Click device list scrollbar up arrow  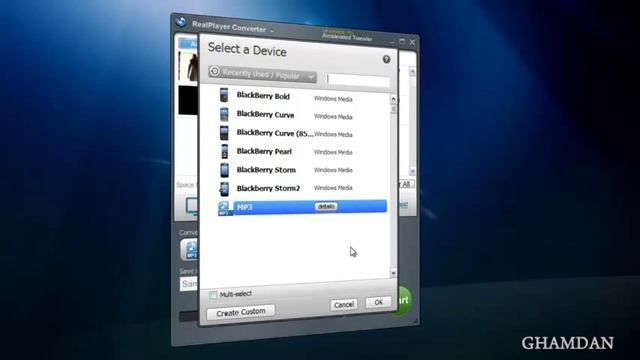393,99
